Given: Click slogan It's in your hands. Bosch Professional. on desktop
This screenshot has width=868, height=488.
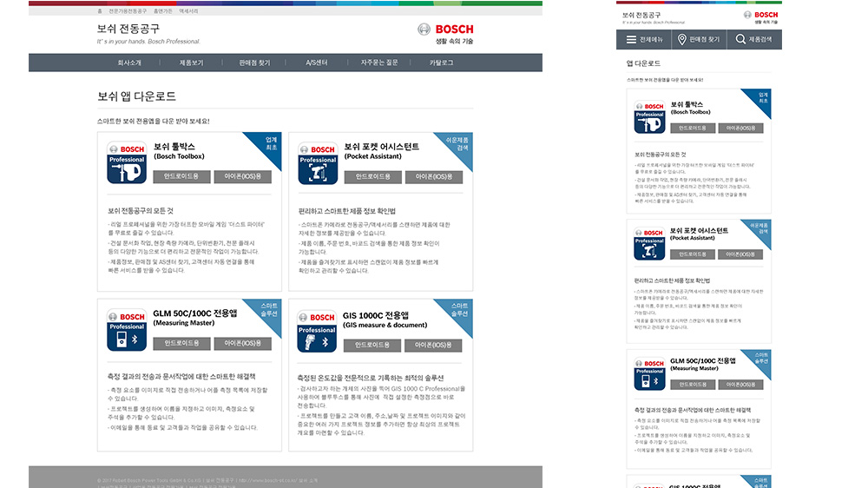Looking at the screenshot, I should tap(148, 42).
